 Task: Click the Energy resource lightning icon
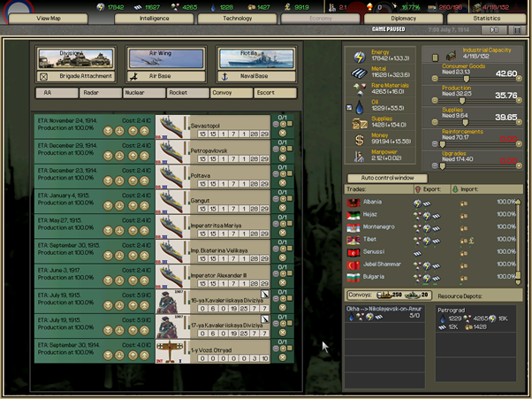359,56
